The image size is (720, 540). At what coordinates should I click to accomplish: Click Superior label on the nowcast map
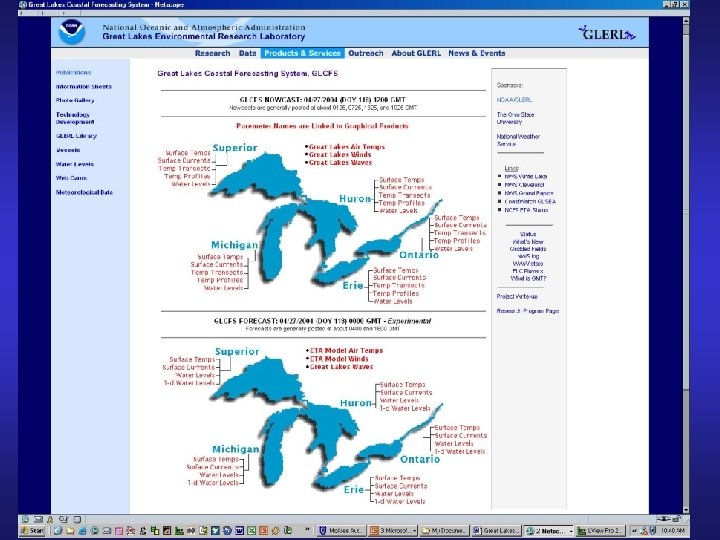[x=235, y=148]
